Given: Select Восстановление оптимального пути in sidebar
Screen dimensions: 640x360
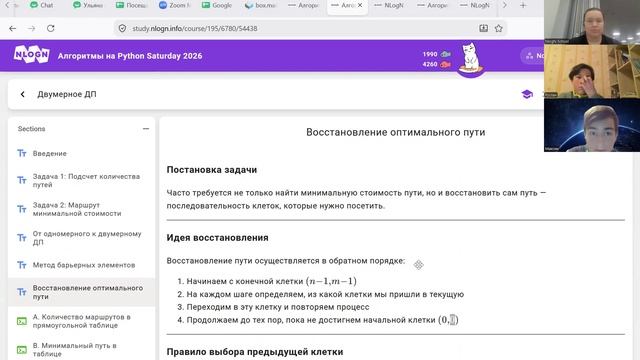Looking at the screenshot, I should pyautogui.click(x=82, y=292).
